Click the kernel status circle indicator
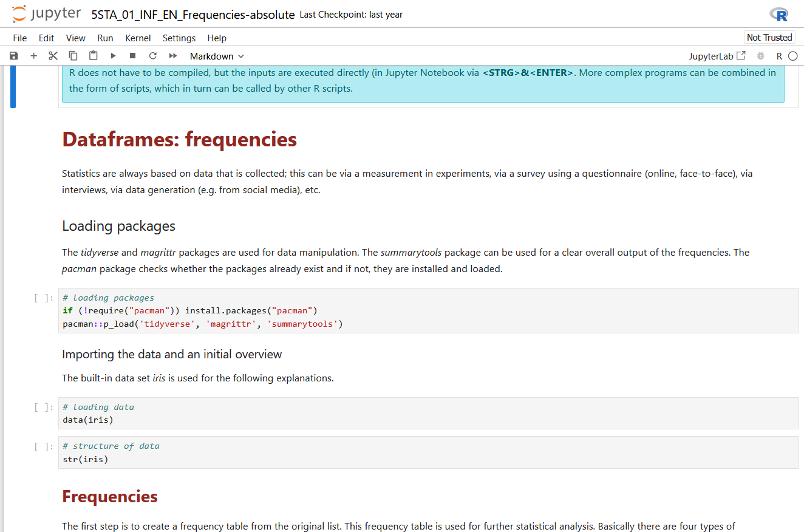 point(792,56)
